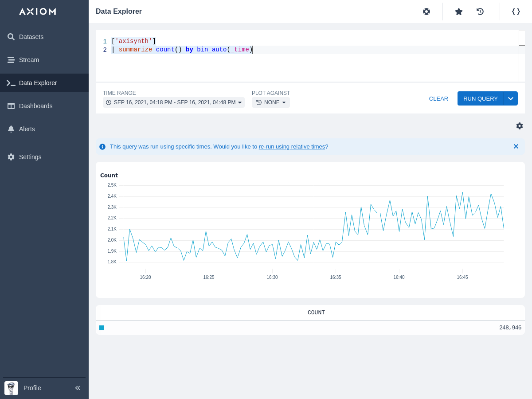The image size is (532, 399).
Task: Expand the Plot Against NONE dropdown
Action: [x=271, y=102]
